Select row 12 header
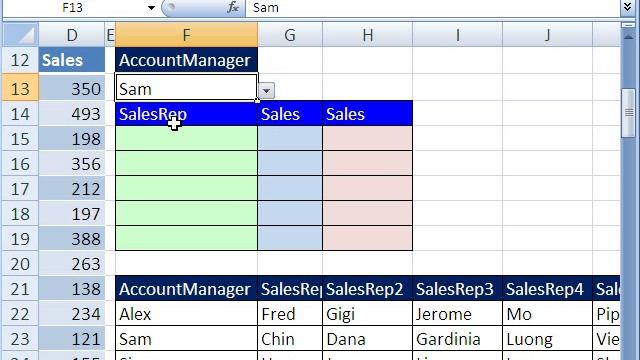 click(20, 60)
